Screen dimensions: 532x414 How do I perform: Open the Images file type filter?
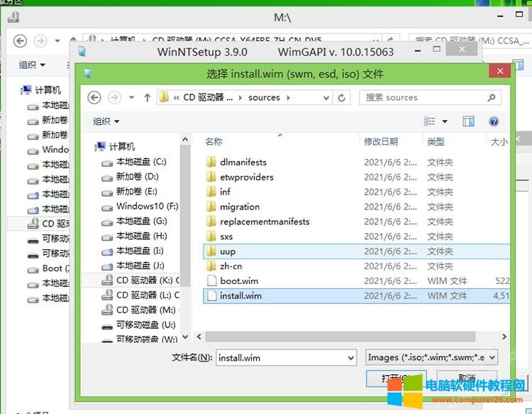[431, 357]
